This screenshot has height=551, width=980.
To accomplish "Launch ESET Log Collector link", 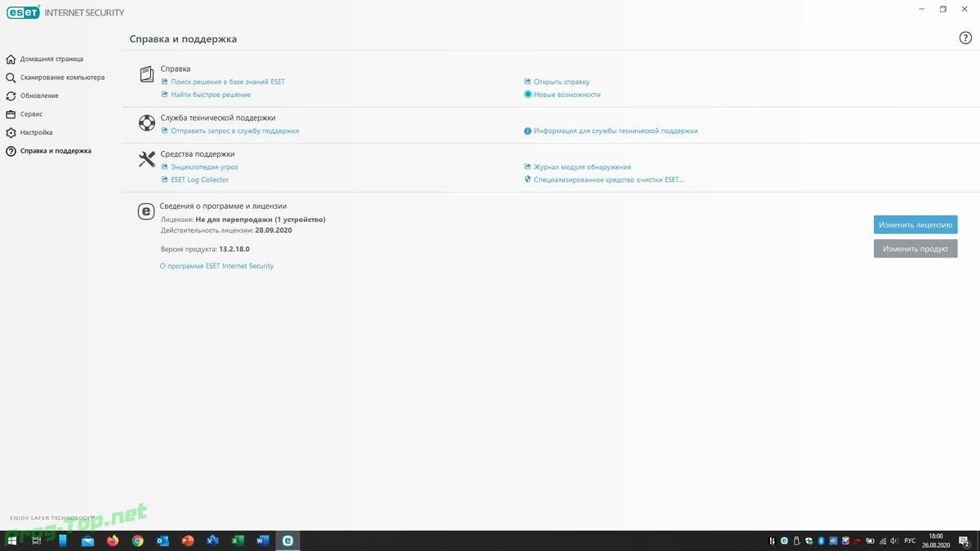I will coord(199,180).
